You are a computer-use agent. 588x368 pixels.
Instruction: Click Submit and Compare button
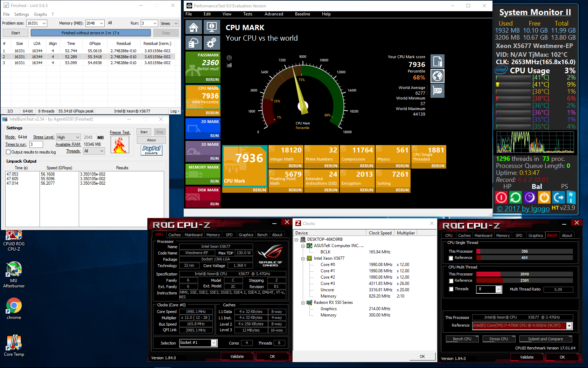coord(545,339)
